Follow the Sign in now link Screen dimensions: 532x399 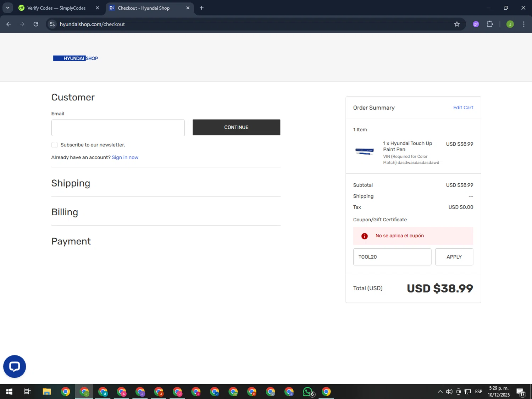click(125, 157)
